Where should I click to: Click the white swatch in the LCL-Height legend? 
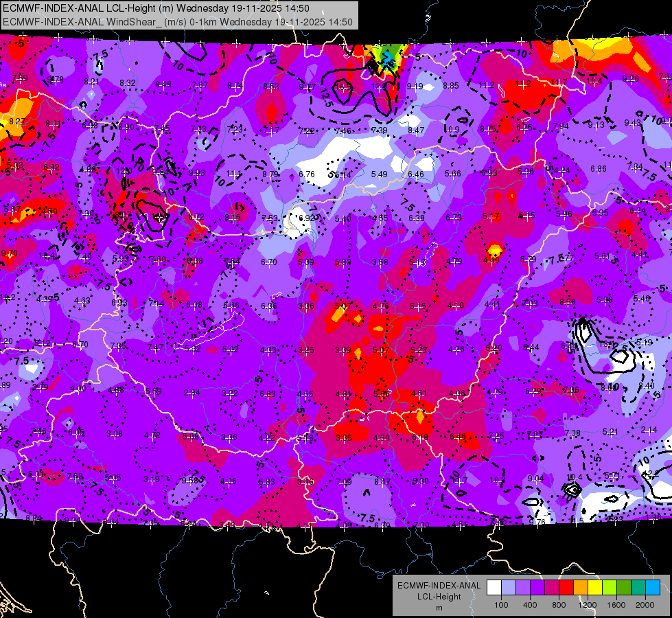pyautogui.click(x=494, y=588)
